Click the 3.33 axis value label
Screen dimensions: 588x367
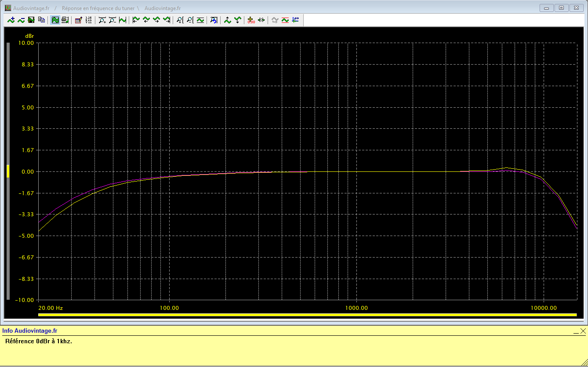[x=27, y=128]
